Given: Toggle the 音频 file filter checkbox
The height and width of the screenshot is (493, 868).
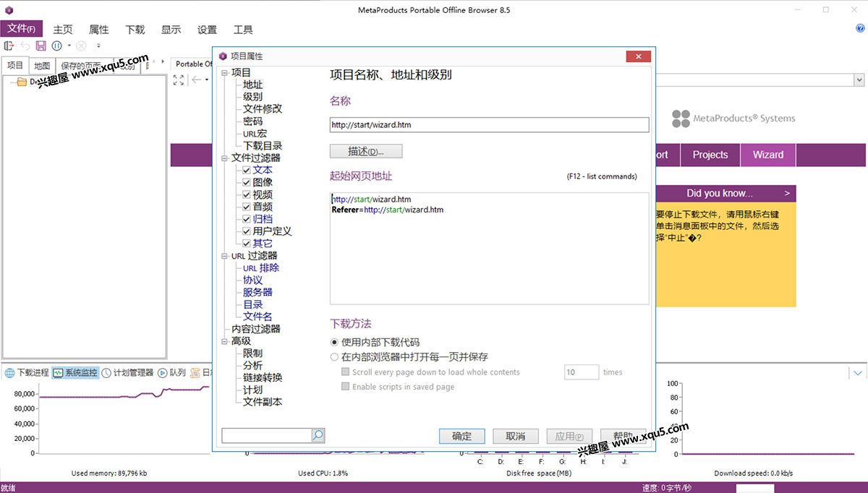Looking at the screenshot, I should (x=247, y=207).
